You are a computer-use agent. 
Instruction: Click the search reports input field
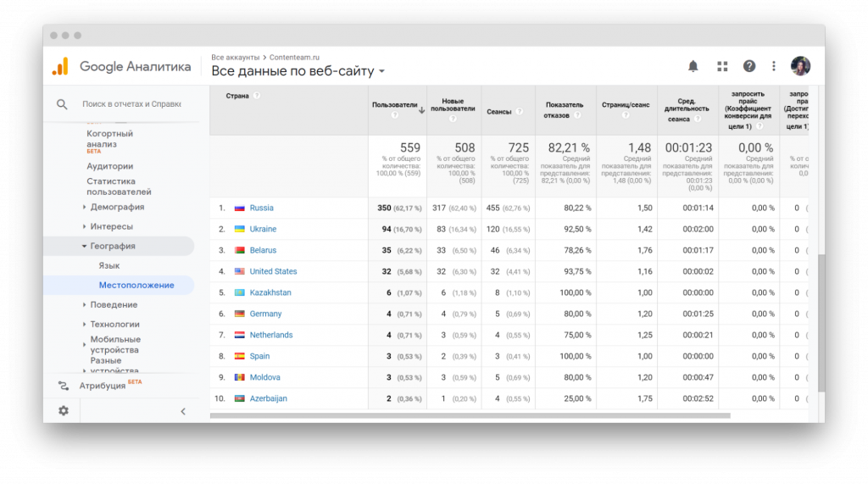click(x=131, y=104)
